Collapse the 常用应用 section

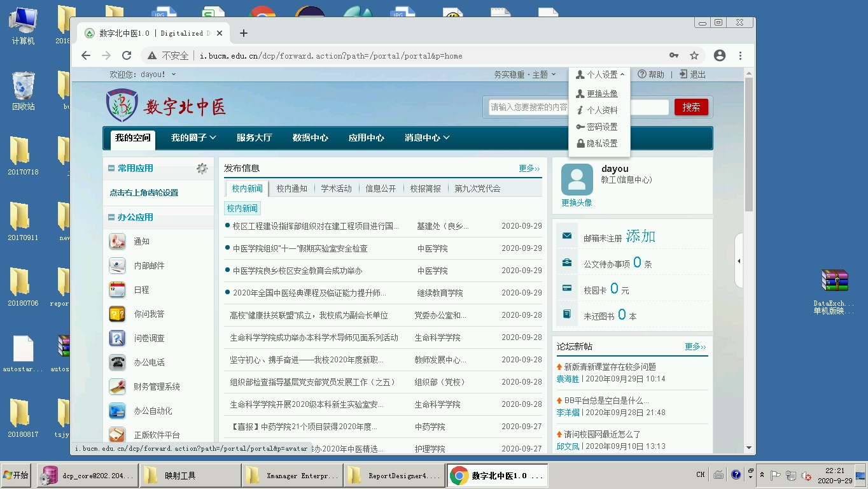112,169
